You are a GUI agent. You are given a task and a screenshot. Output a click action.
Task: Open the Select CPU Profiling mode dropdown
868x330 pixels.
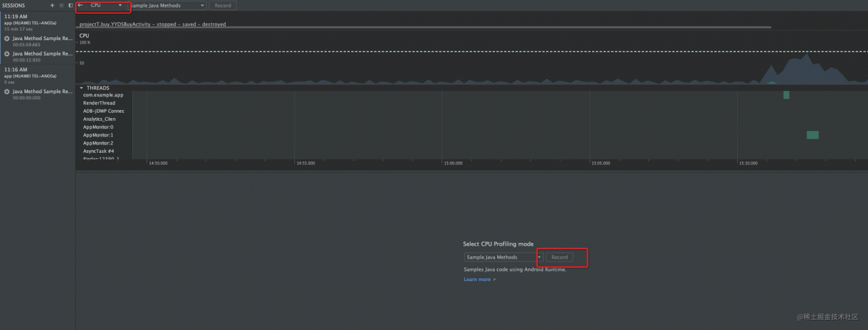[504, 257]
